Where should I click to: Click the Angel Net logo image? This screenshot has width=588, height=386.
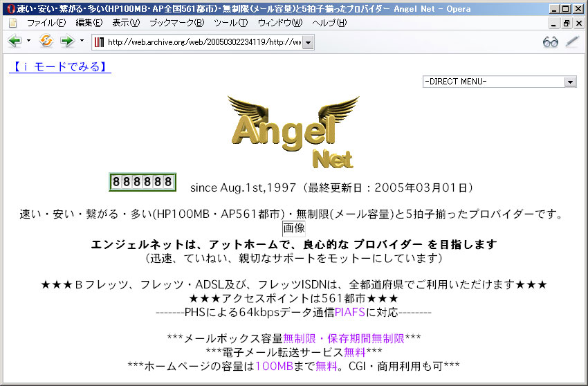click(x=293, y=133)
